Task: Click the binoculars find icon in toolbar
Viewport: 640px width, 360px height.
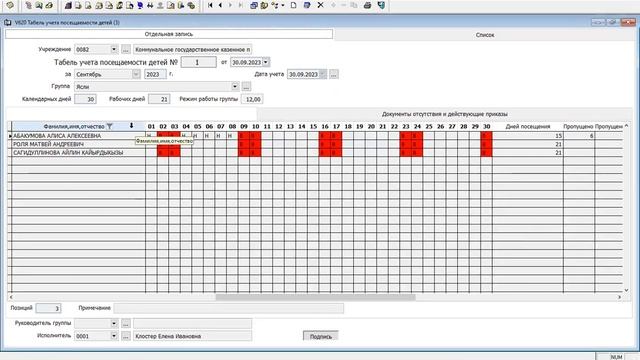Action: point(150,5)
